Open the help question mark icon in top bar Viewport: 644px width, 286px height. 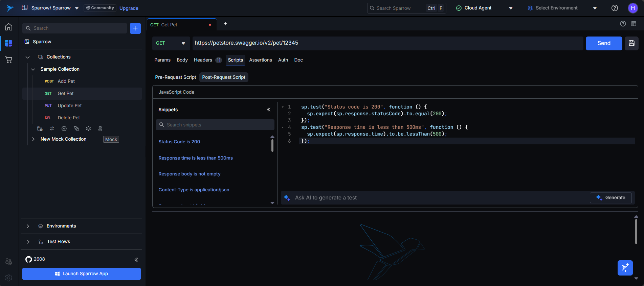click(615, 8)
